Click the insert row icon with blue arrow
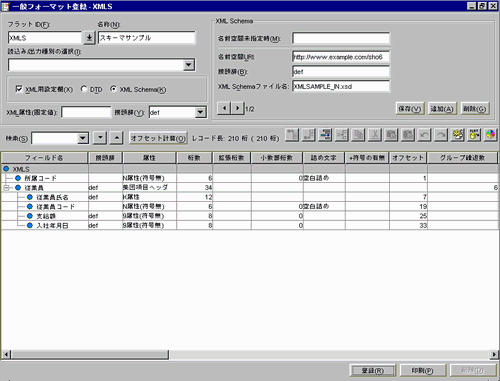500x381 pixels. [x=325, y=135]
